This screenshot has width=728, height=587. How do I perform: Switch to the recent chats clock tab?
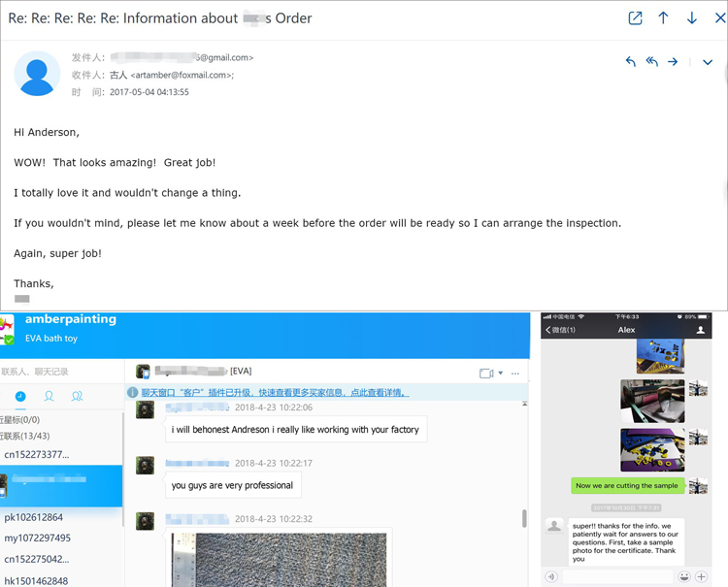(x=20, y=396)
